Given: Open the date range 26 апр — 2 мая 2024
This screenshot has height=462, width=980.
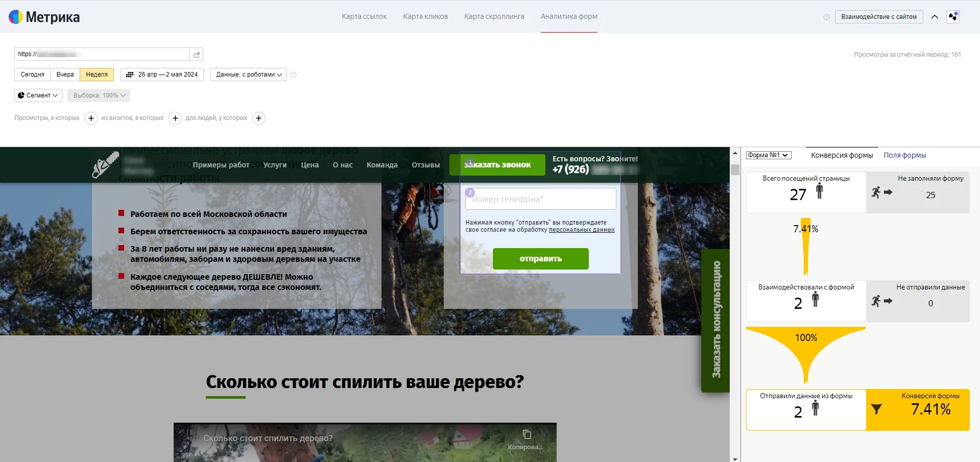Looking at the screenshot, I should click(x=162, y=75).
